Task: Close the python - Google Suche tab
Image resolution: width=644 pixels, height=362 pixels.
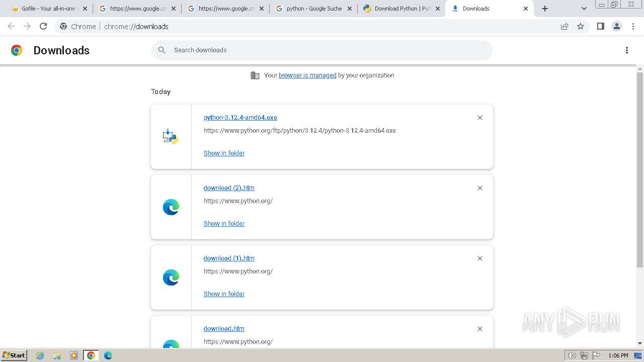Action: point(350,9)
